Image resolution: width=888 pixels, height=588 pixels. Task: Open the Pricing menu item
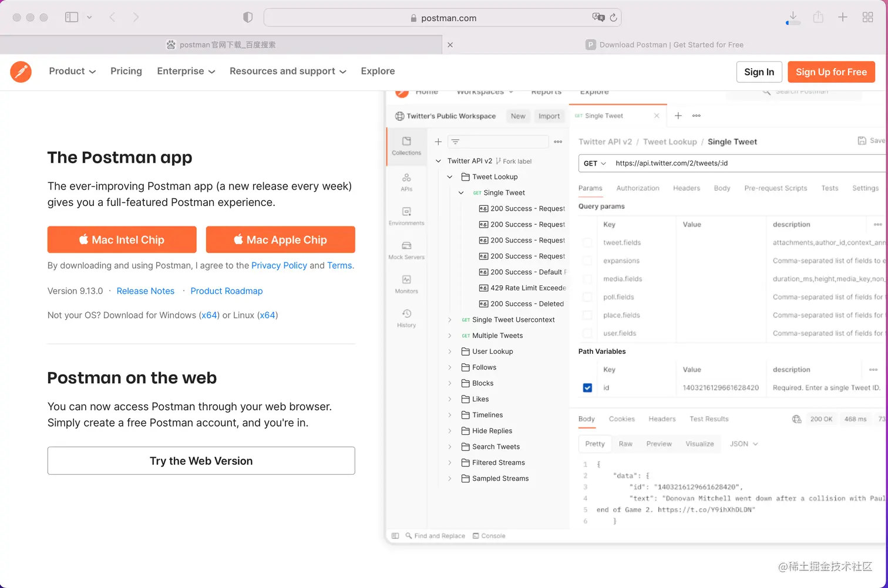coord(126,71)
